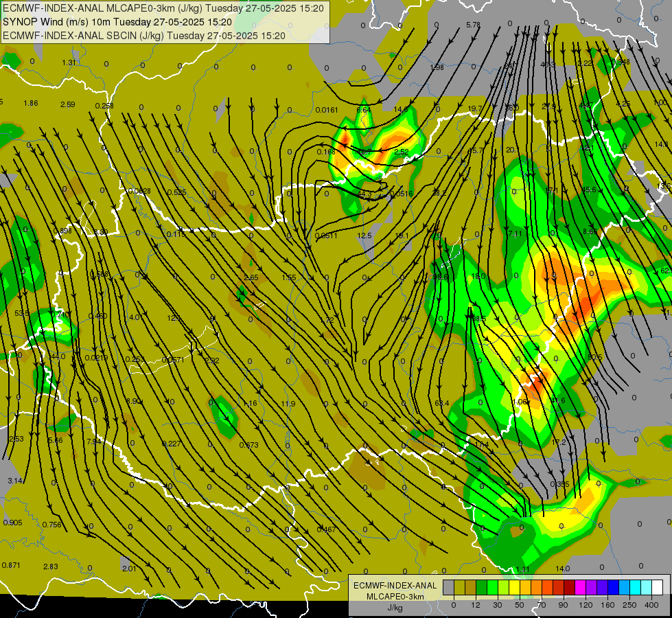672x618 pixels.
Task: Click the pure blue swatch in the legend
Action: [613, 587]
